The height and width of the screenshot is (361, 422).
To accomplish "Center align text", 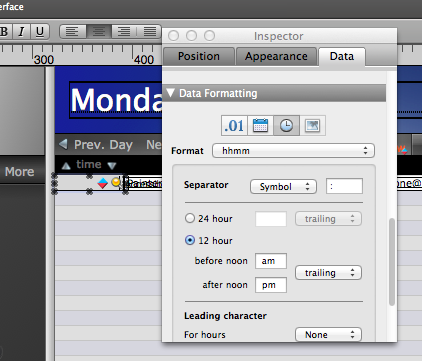I will tap(99, 32).
